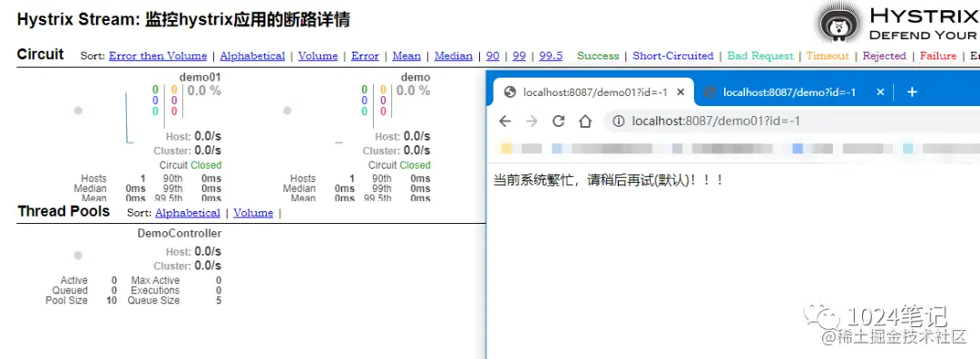Sort circuits by 90th percentile
980x359 pixels.
coord(493,55)
